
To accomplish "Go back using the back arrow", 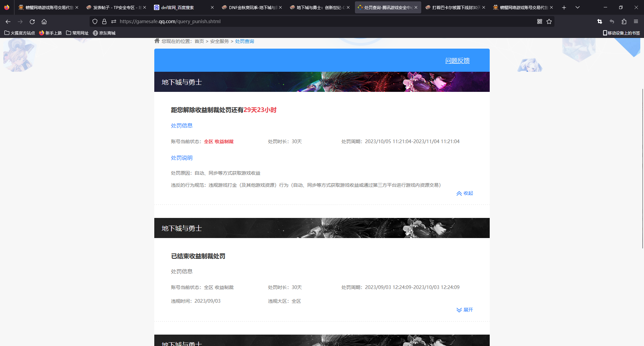I will 8,21.
